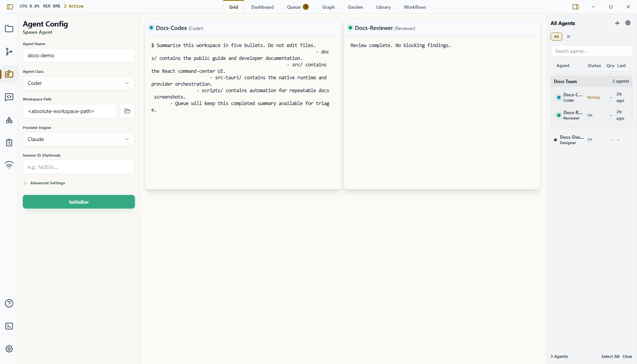Open the wifi connectivity sidebar icon

9,165
